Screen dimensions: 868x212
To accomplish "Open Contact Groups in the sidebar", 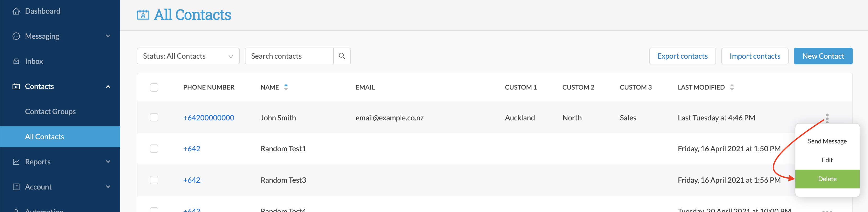I will [x=50, y=111].
